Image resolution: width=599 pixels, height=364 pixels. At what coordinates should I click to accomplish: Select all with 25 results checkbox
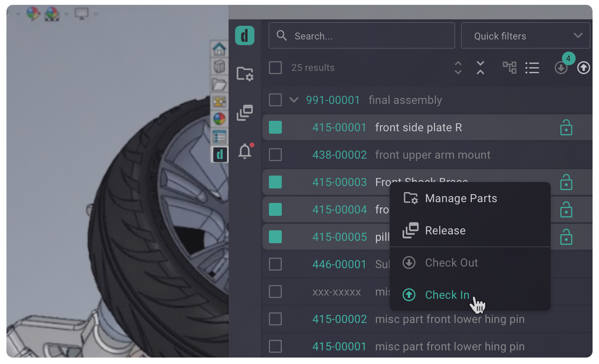click(x=275, y=68)
